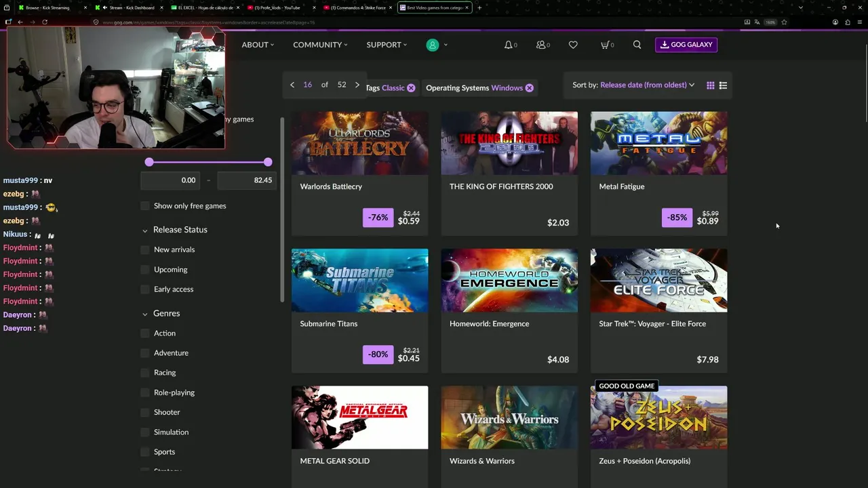Screen dimensions: 868x488
Task: Enable the Adventure genre filter
Action: coord(145,353)
